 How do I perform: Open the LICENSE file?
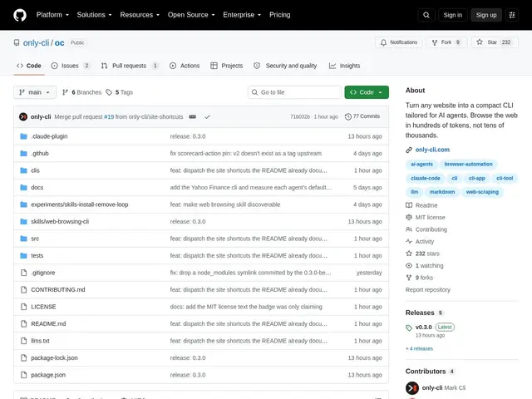[43, 307]
